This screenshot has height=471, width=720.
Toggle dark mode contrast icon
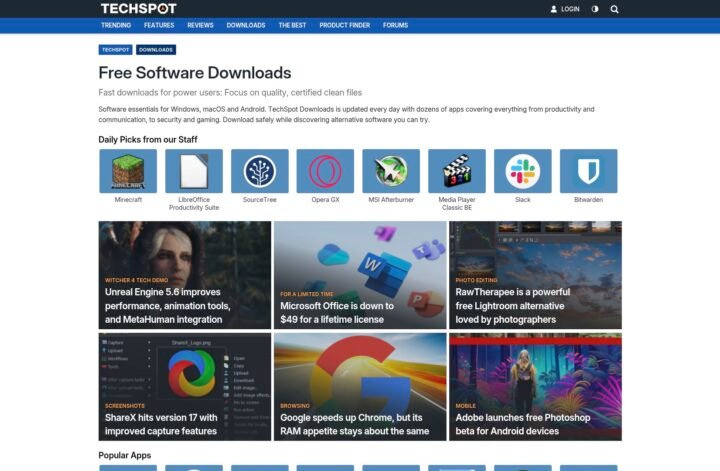[x=595, y=9]
